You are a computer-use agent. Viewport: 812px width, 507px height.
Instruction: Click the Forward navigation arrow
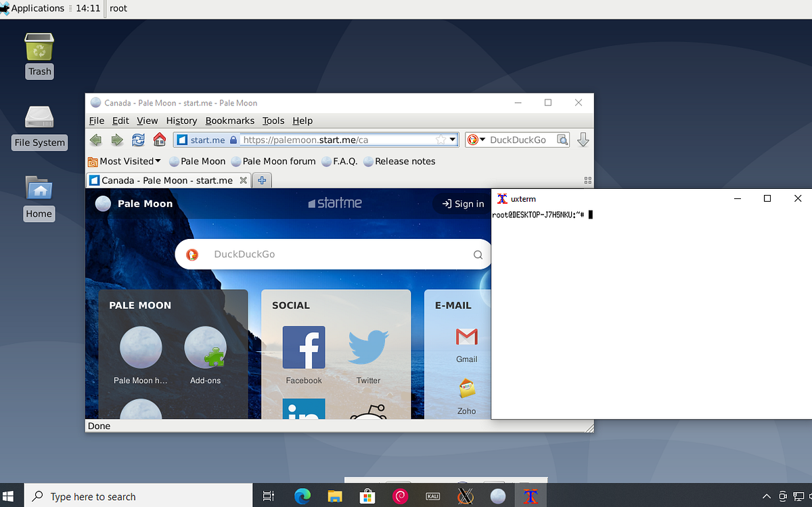pos(116,139)
